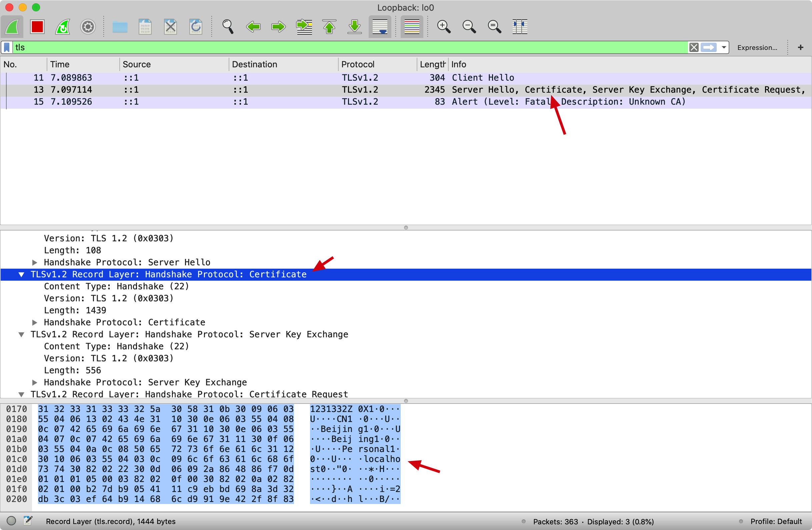
Task: Clear the tls display filter
Action: (694, 47)
